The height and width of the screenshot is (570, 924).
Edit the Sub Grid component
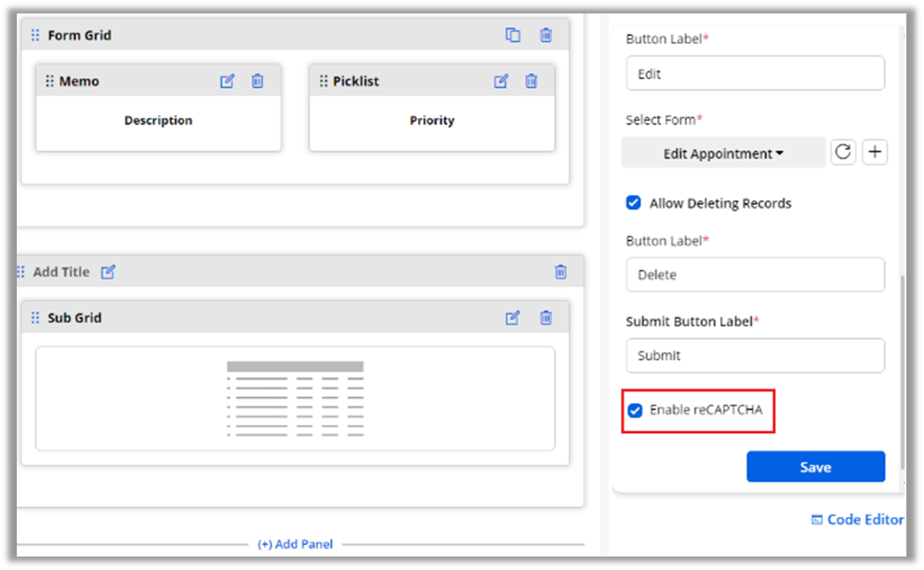click(512, 318)
